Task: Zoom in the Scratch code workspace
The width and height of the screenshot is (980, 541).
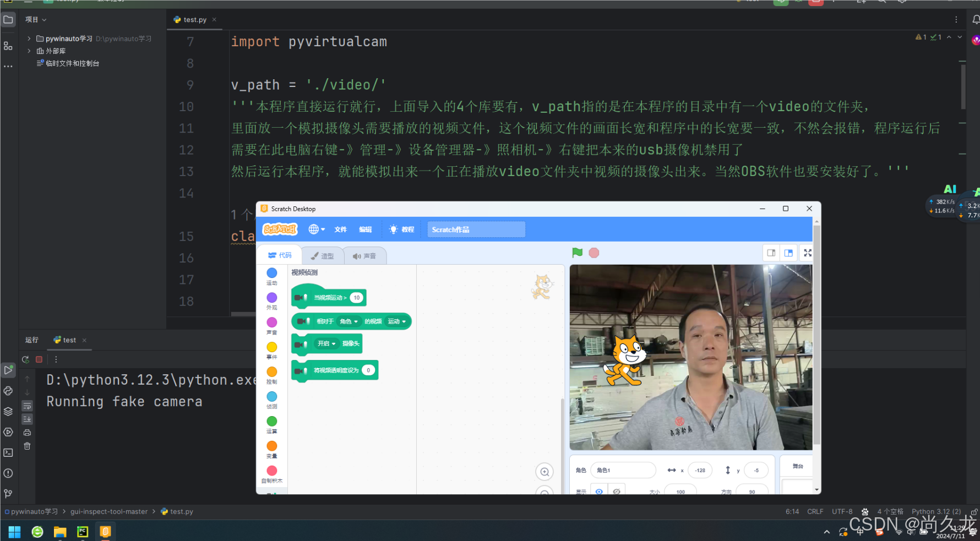Action: (x=545, y=472)
